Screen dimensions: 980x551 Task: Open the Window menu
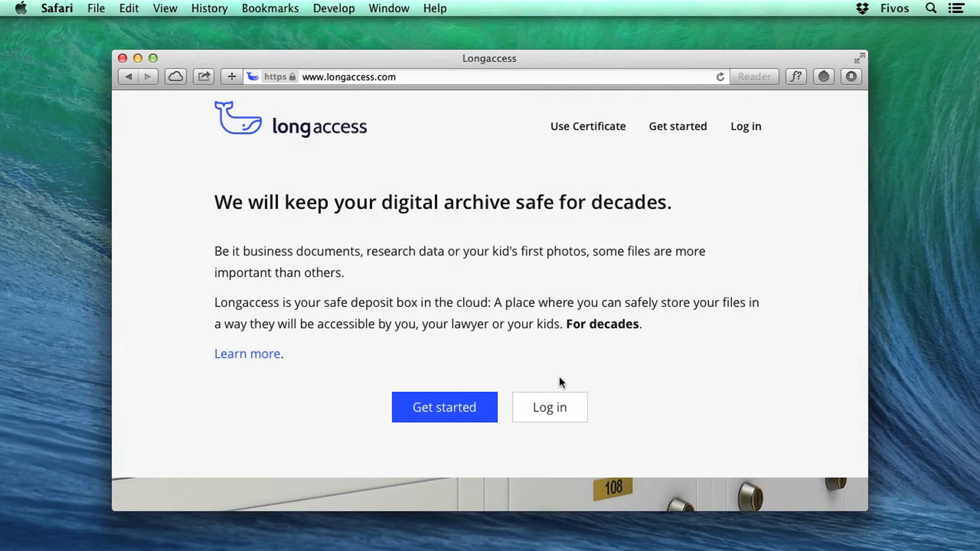pos(389,8)
